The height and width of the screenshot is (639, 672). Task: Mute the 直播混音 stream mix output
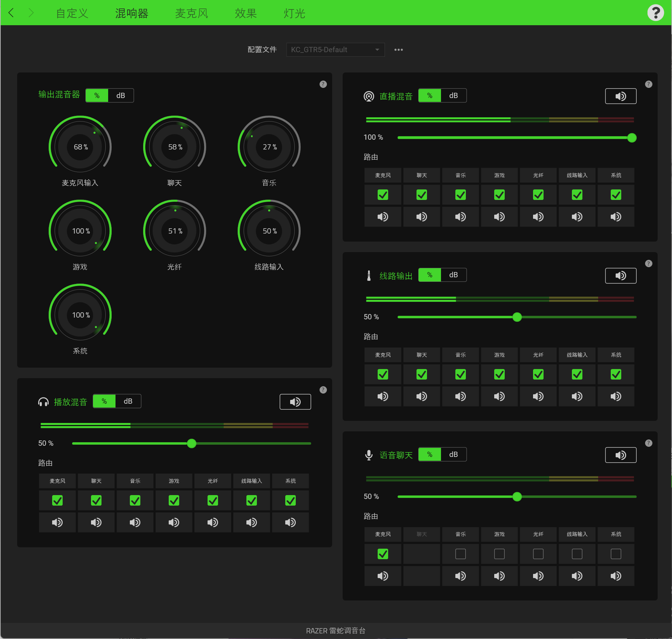click(620, 96)
